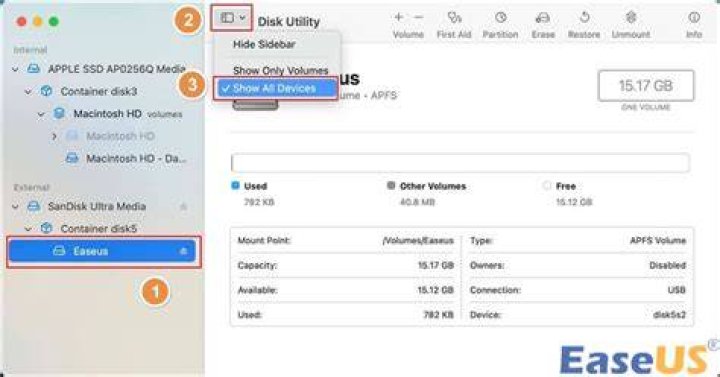Click the Easeus drive thumbnail icon

click(255, 105)
